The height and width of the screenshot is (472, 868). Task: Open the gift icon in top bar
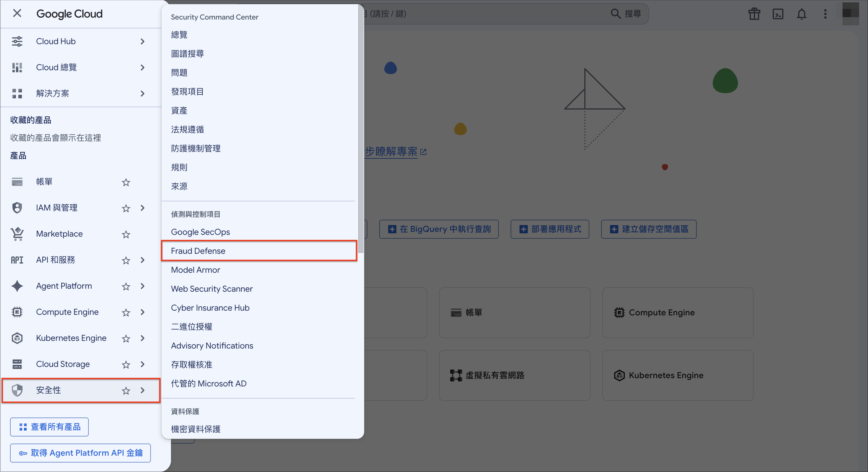pyautogui.click(x=754, y=14)
